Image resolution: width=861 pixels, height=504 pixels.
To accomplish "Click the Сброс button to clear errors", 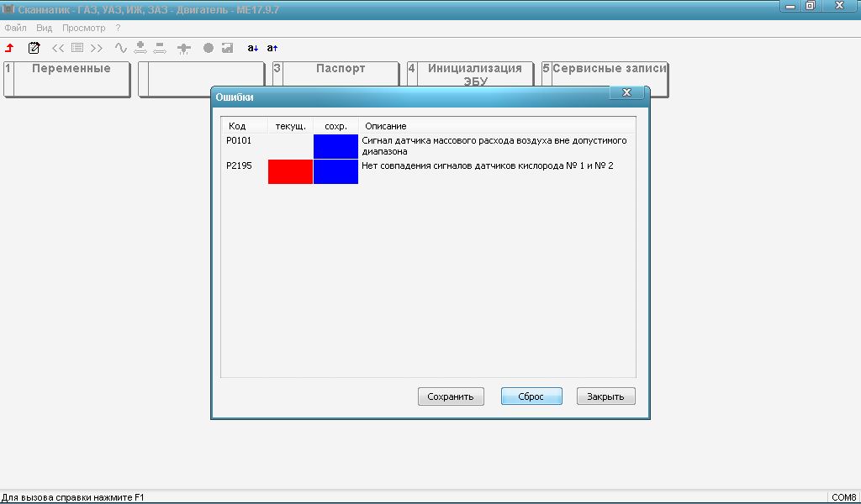I will [x=531, y=396].
